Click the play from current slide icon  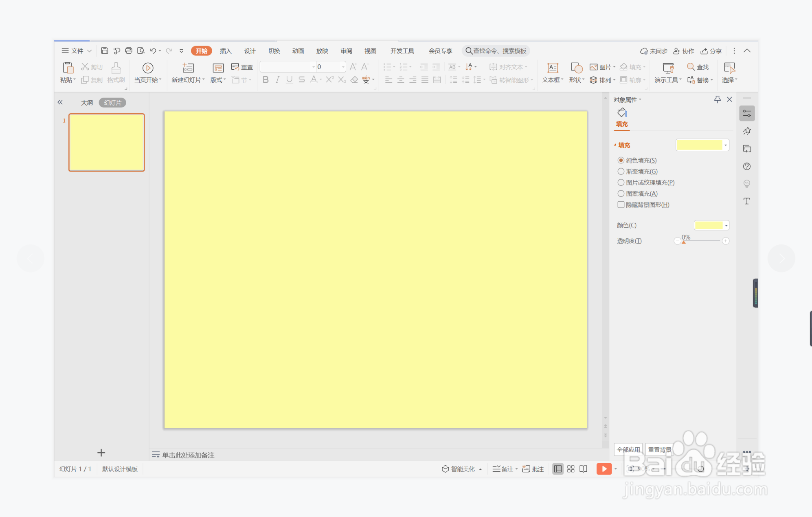(148, 68)
